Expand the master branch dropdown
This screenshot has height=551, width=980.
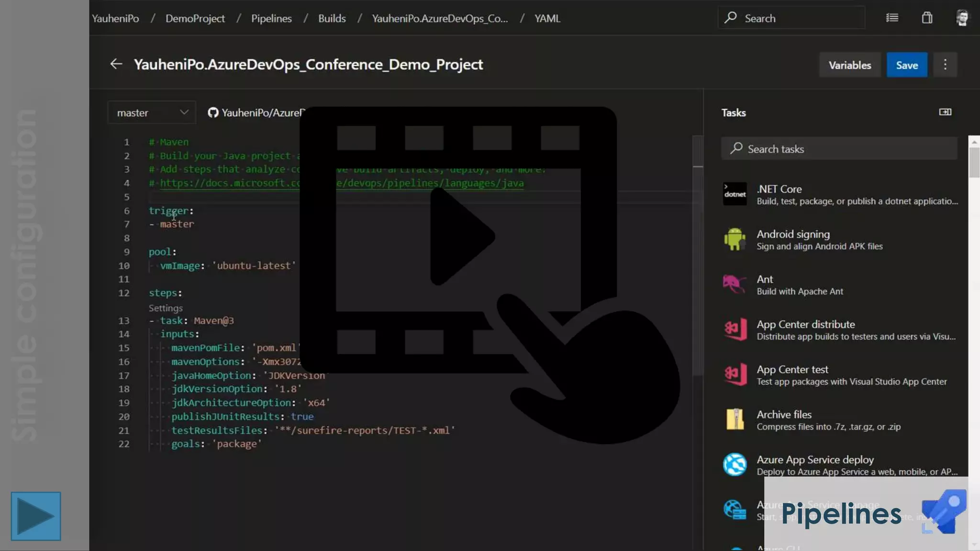[x=152, y=113]
